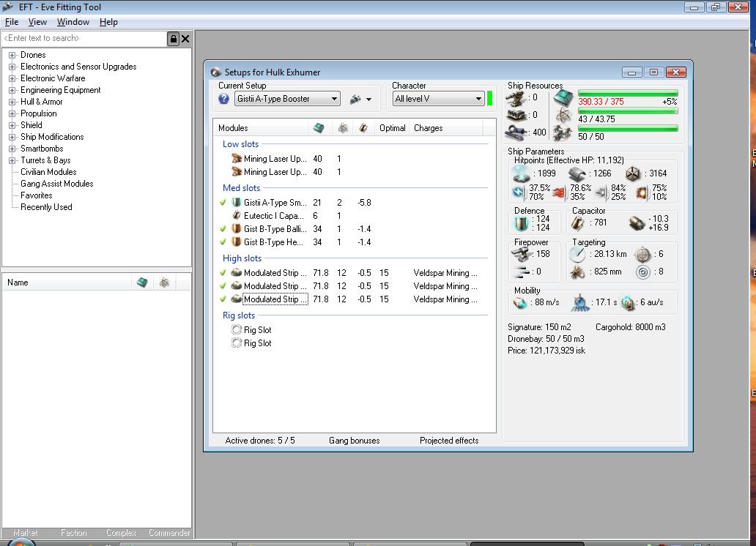756x546 pixels.
Task: Open the Window menu
Action: 73,22
